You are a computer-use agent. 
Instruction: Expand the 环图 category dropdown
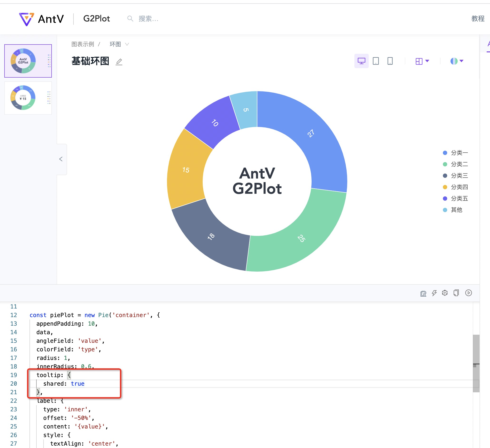pyautogui.click(x=119, y=44)
